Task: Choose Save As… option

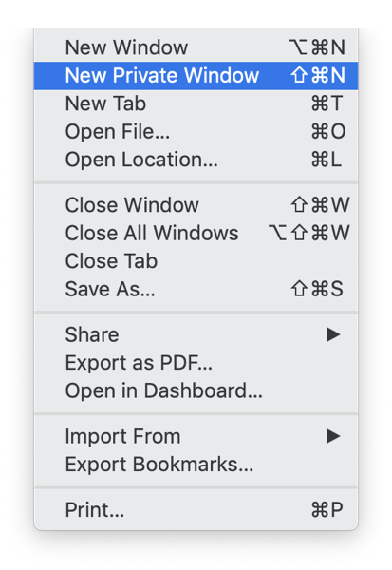Action: pos(196,289)
